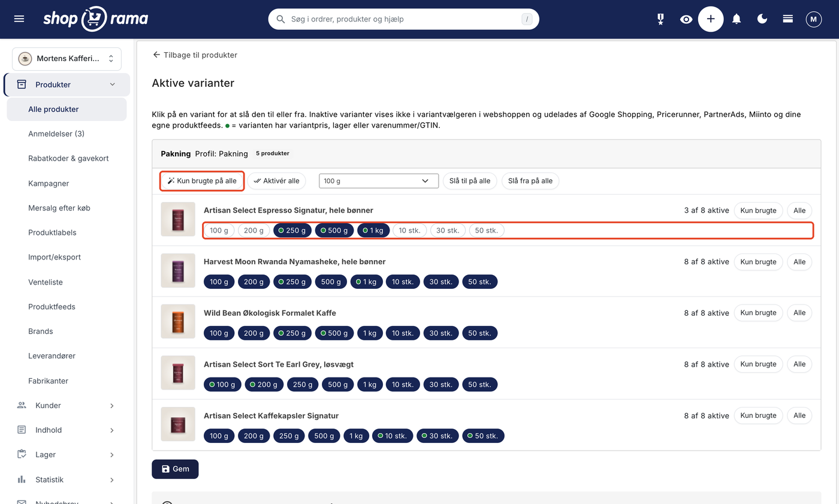The height and width of the screenshot is (504, 839).
Task: Click Kun brugte for Wild Bean
Action: coord(759,313)
